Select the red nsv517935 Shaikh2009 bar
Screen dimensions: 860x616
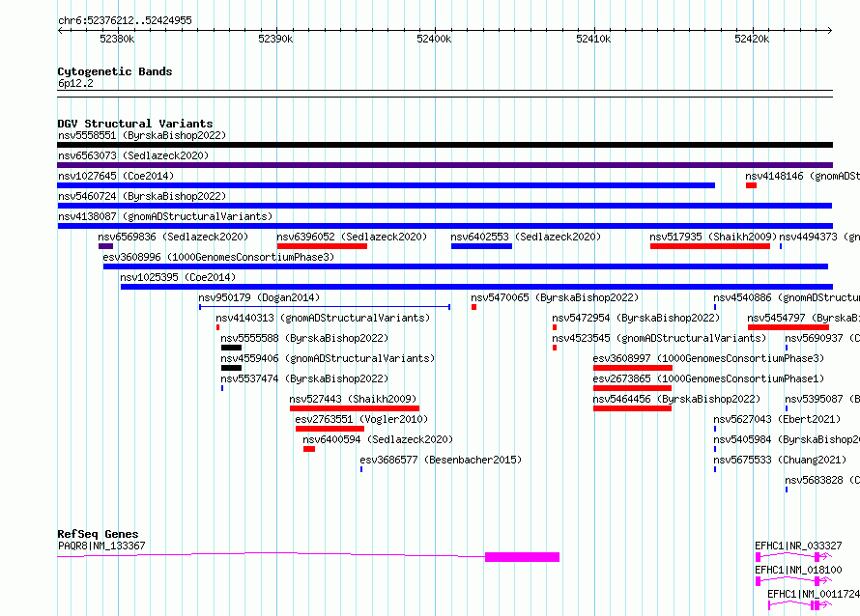710,246
